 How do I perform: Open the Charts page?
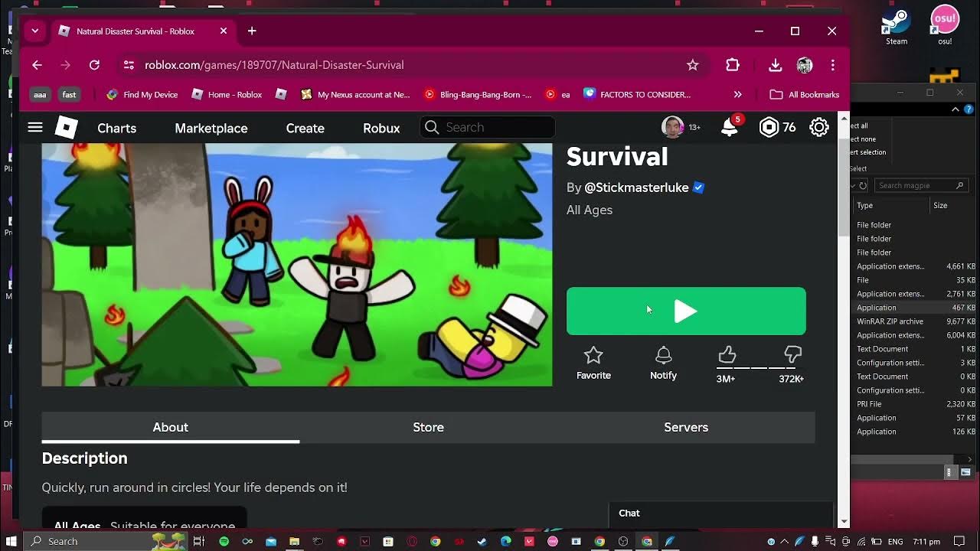(116, 128)
